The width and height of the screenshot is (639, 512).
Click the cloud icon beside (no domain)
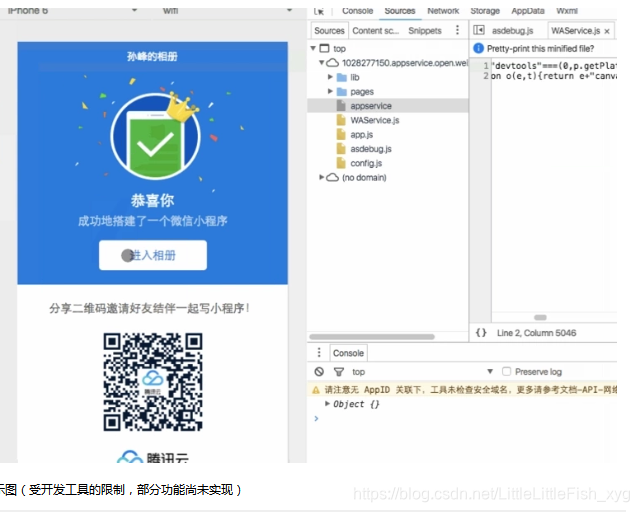[x=333, y=177]
